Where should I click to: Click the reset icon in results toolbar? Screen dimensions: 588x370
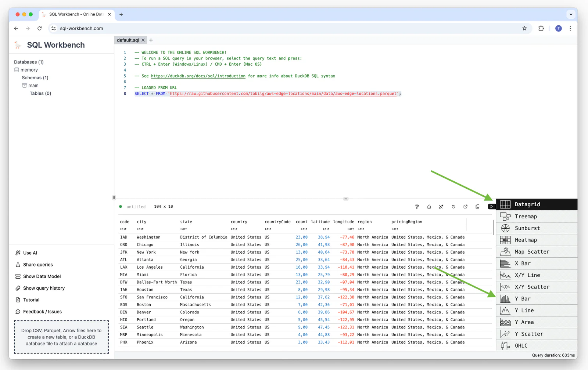pos(453,207)
